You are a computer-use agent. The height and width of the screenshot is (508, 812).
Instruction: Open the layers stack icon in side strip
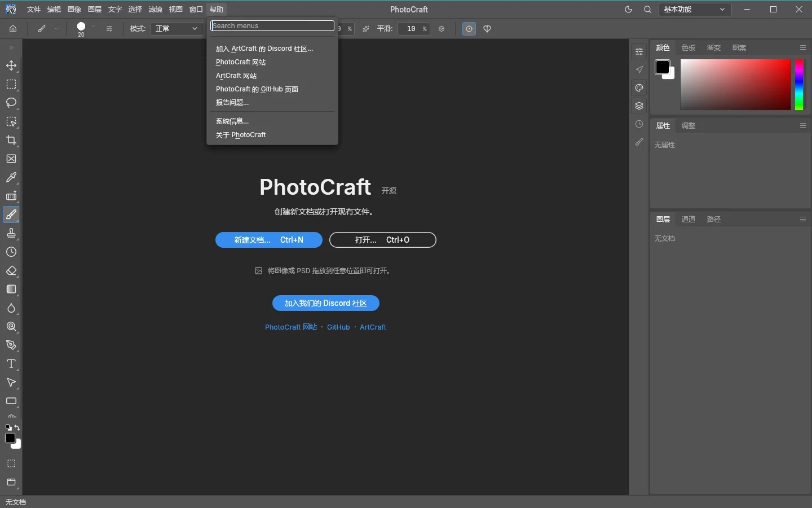click(639, 106)
